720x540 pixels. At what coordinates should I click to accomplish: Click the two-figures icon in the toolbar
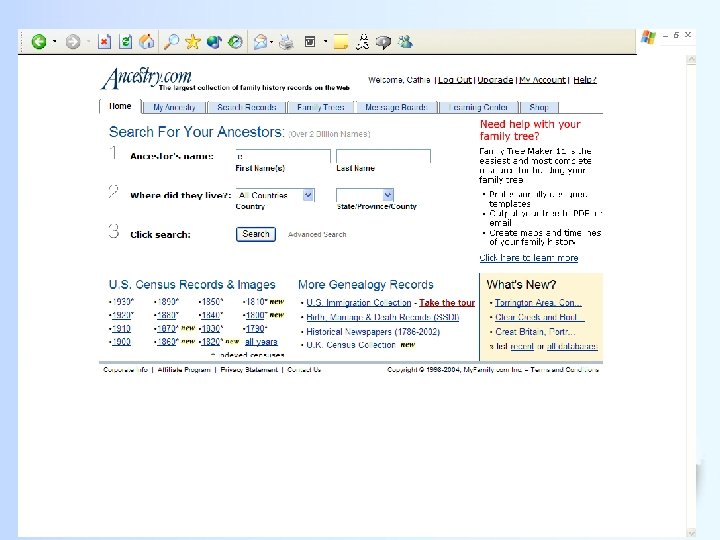[363, 42]
